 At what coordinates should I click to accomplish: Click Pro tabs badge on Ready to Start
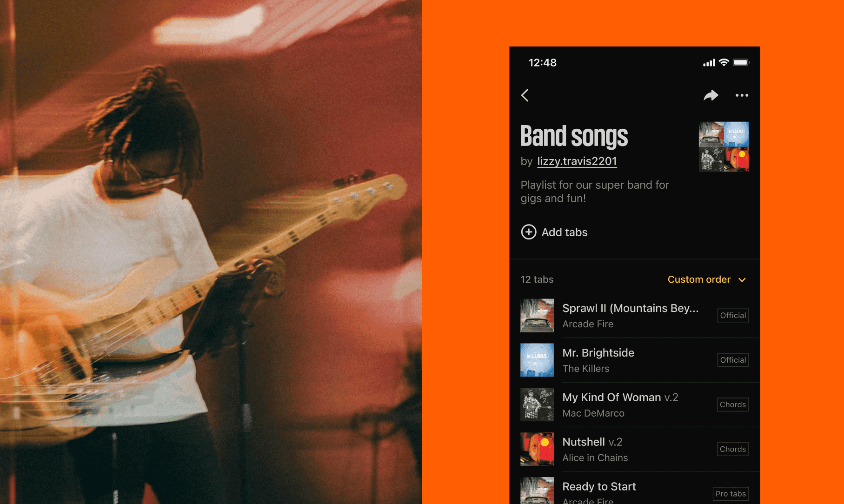pyautogui.click(x=731, y=494)
